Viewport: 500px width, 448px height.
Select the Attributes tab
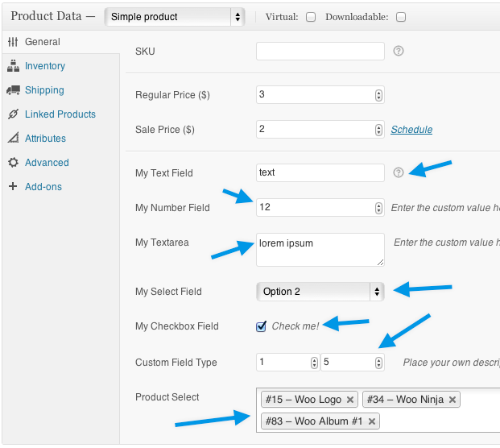click(45, 138)
